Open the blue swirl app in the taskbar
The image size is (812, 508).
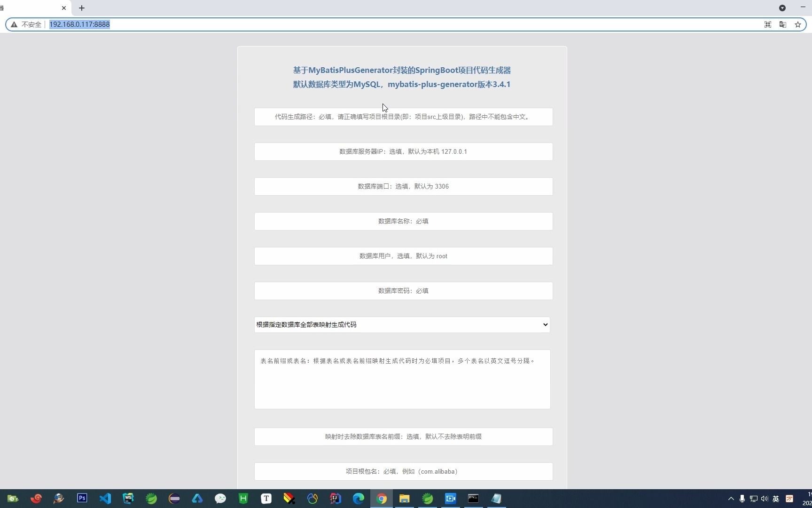click(x=312, y=498)
